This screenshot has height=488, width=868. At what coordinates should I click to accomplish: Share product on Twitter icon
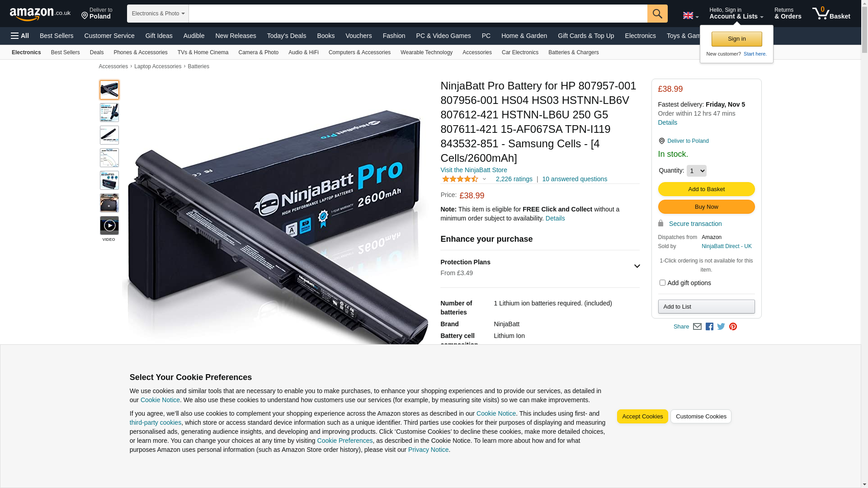tap(721, 327)
